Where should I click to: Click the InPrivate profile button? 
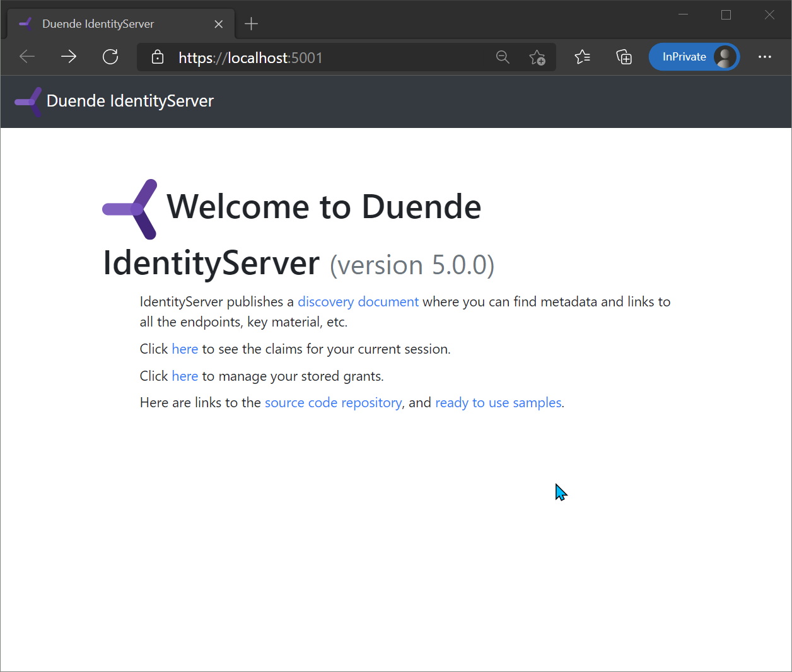694,57
